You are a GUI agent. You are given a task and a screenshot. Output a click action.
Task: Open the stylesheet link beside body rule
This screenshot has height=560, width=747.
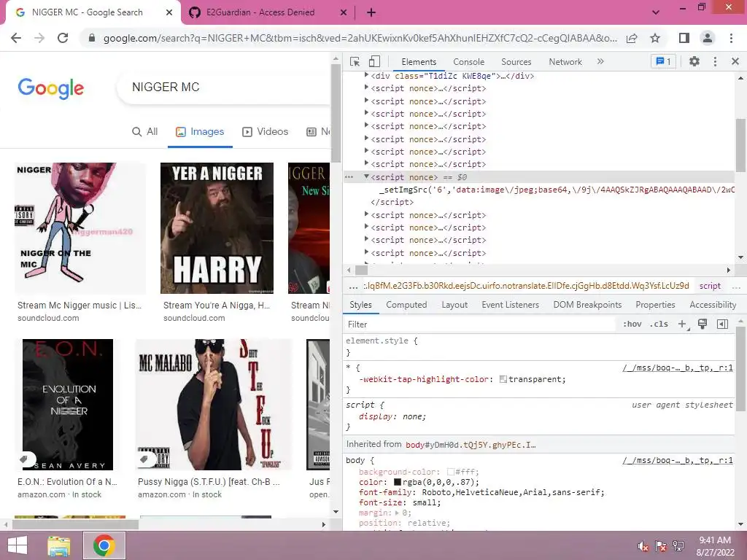[x=678, y=461]
